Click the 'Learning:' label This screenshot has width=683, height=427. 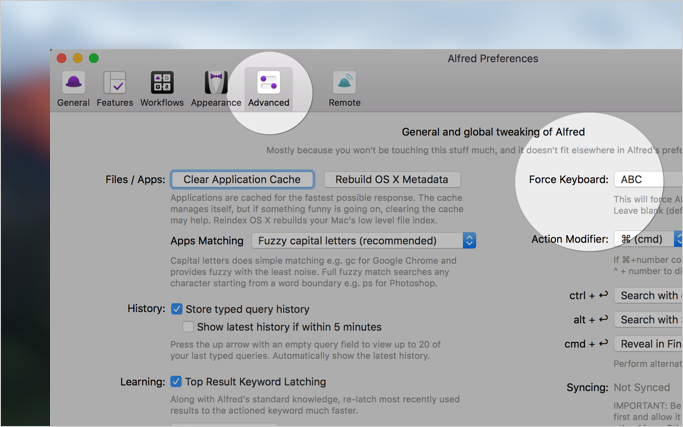click(x=142, y=382)
